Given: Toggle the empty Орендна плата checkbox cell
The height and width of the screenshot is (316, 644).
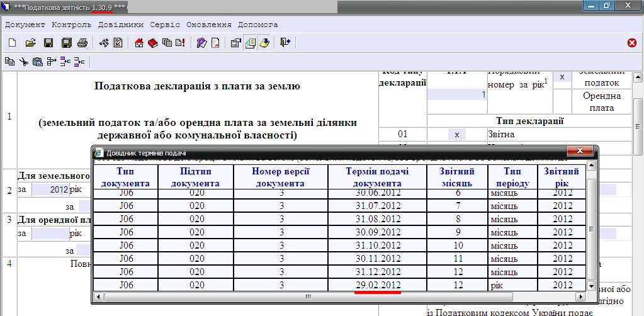Looking at the screenshot, I should [x=562, y=101].
